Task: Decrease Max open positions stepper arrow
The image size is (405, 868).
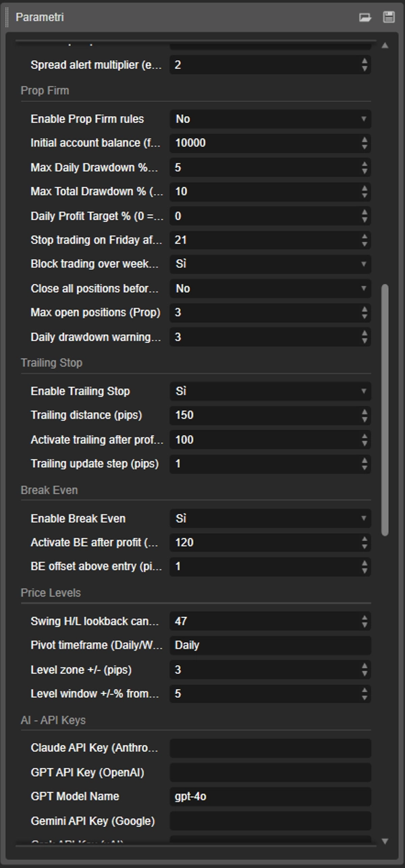Action: [364, 316]
